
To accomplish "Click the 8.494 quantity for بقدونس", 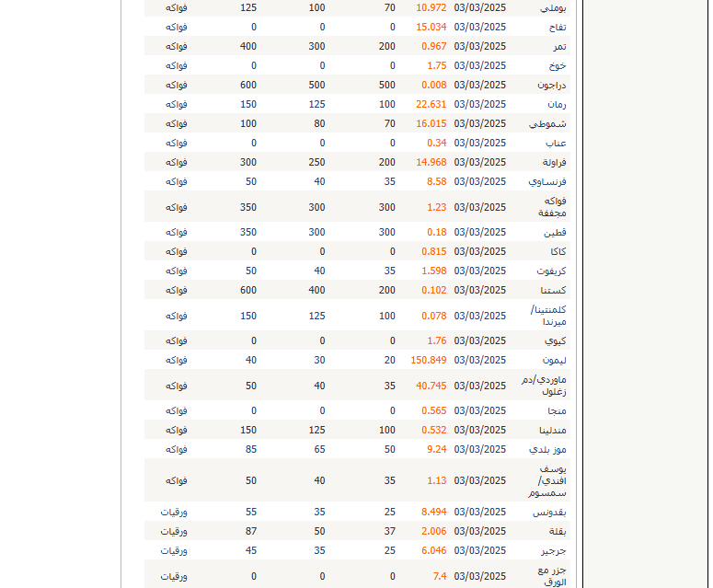I will 433,512.
